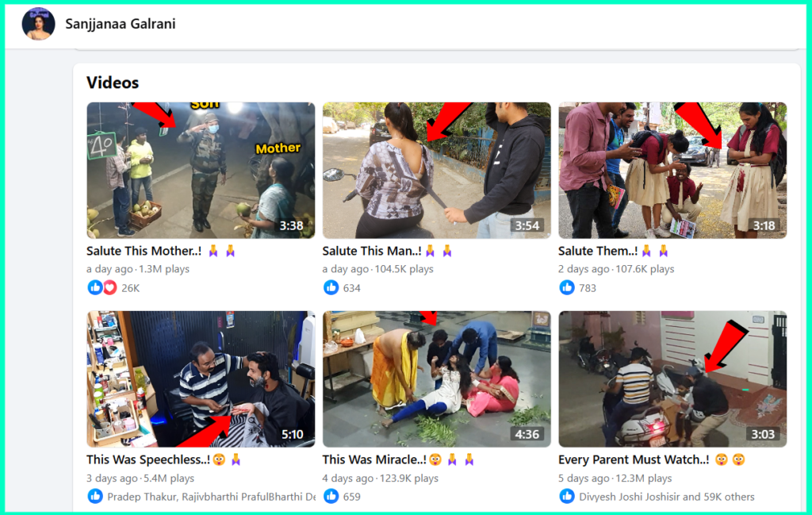Click the like icon under Salute This Man
812x515 pixels.
click(331, 287)
